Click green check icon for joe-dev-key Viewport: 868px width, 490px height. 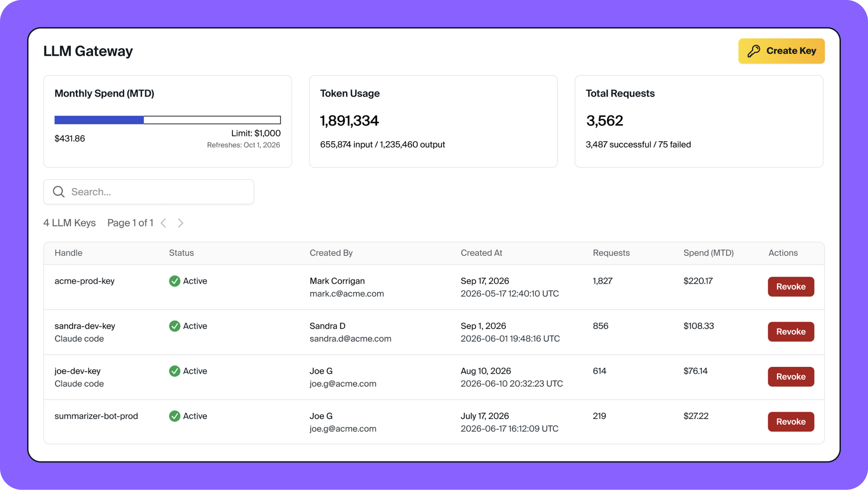pyautogui.click(x=175, y=371)
